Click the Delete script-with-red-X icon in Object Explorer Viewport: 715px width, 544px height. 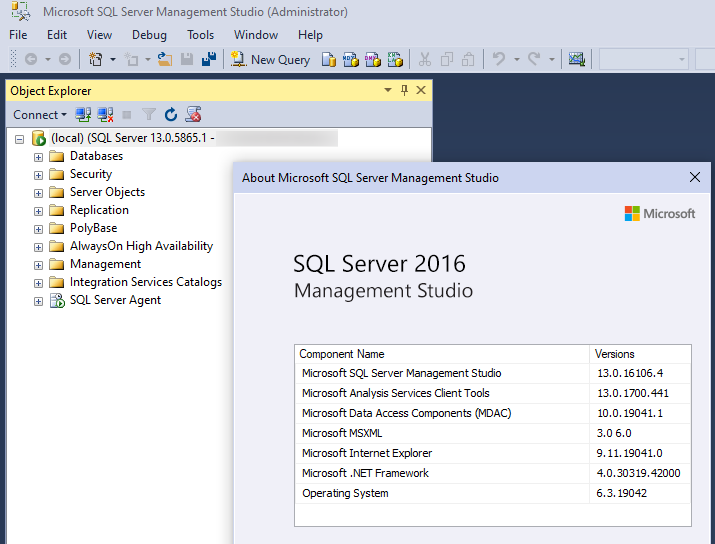click(x=193, y=114)
